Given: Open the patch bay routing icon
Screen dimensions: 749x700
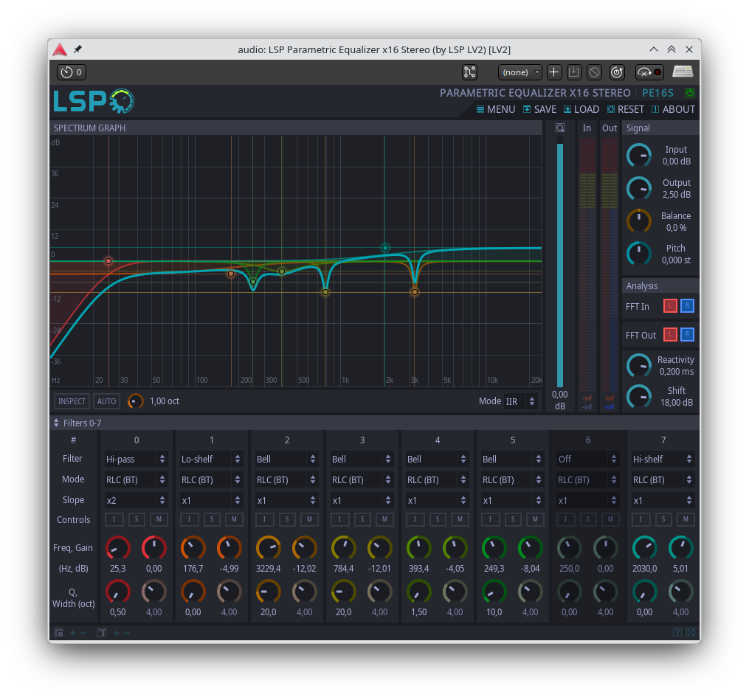Looking at the screenshot, I should (x=469, y=72).
